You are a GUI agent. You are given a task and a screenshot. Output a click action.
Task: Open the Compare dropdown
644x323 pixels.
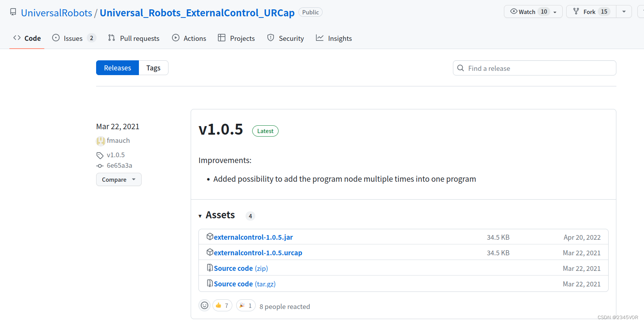pyautogui.click(x=119, y=179)
